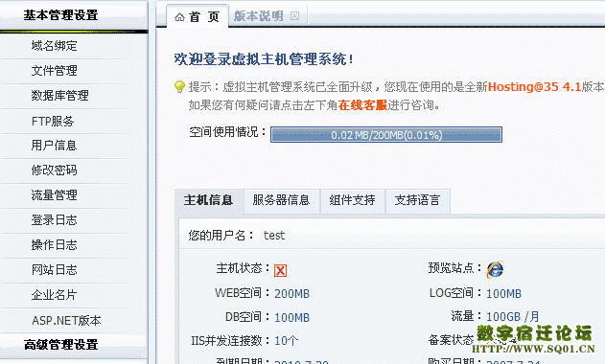Switch to the 首页 tab
Screen dimensions: 605x364
tap(198, 16)
